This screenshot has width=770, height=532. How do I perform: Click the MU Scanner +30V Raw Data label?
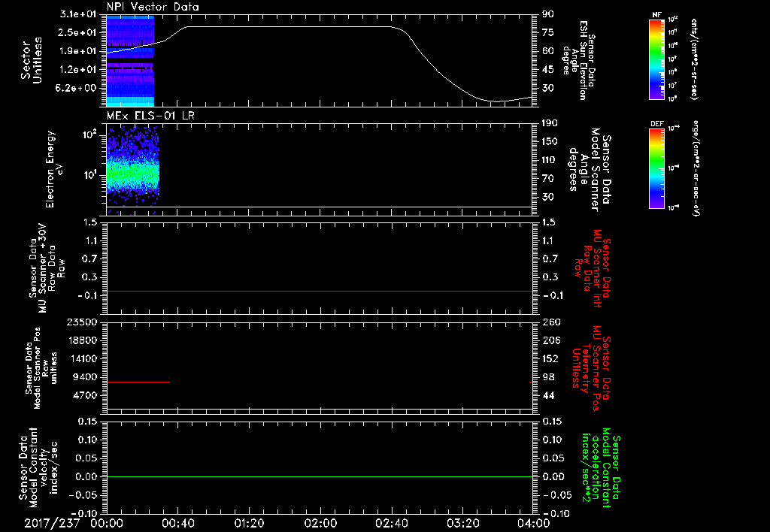tap(47, 268)
